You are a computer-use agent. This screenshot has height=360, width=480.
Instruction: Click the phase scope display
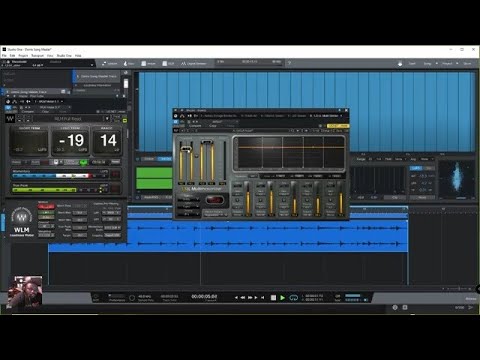coord(457,180)
